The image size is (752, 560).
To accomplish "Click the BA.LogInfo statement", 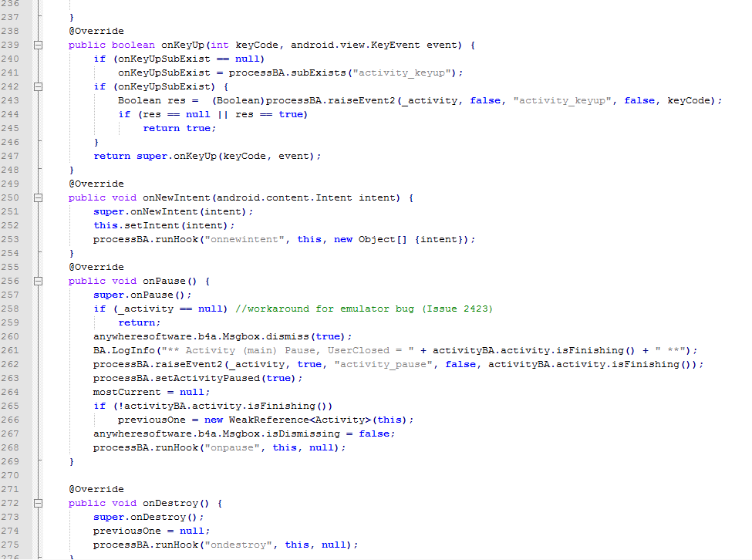I will pyautogui.click(x=395, y=350).
